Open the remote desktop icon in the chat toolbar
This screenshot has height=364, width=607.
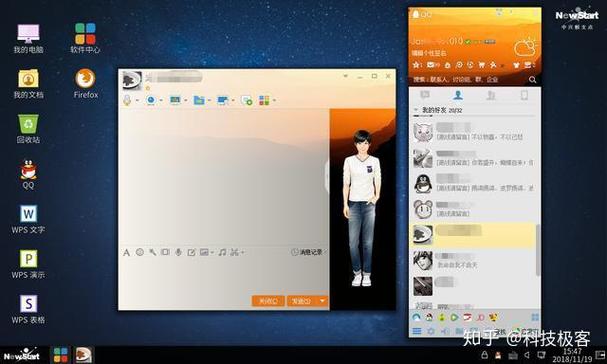coord(223,100)
